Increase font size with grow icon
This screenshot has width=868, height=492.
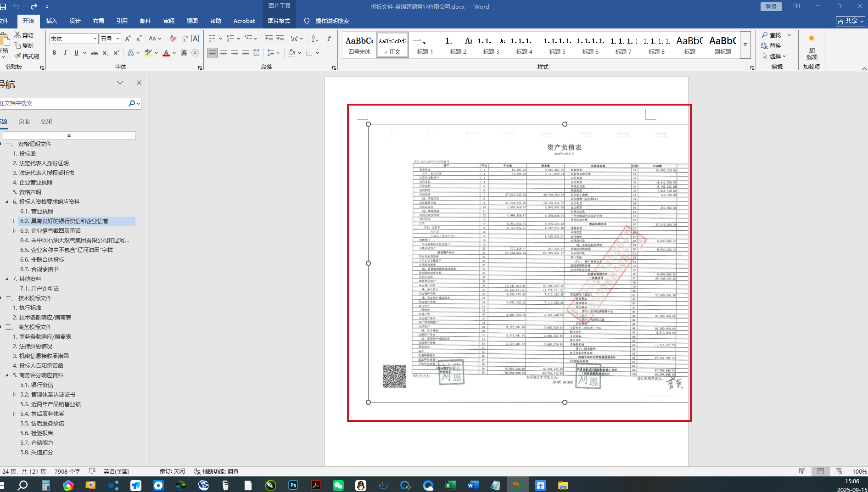tap(128, 39)
